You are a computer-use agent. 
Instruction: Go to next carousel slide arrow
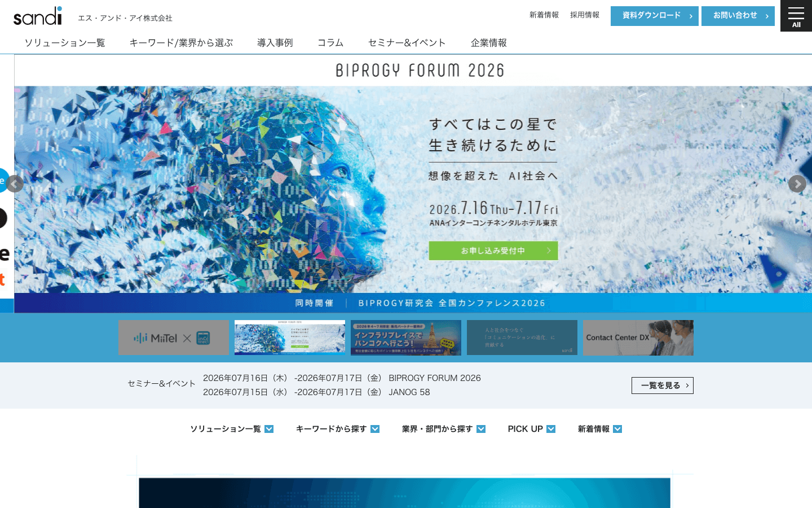(797, 183)
